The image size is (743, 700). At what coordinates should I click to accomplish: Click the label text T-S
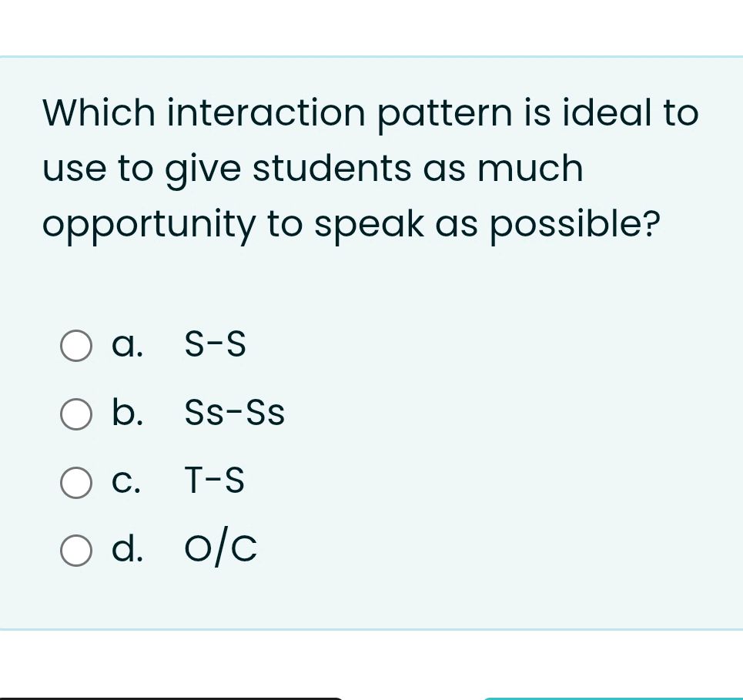point(214,482)
